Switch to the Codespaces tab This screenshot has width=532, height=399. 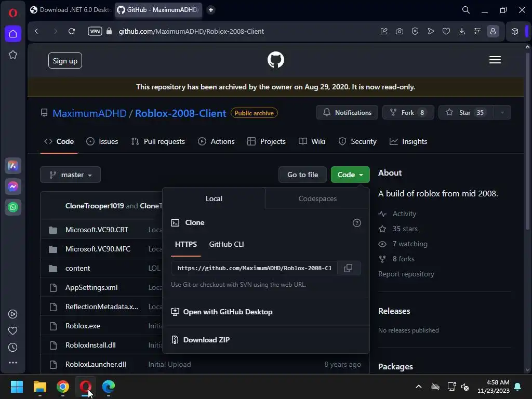pos(317,198)
